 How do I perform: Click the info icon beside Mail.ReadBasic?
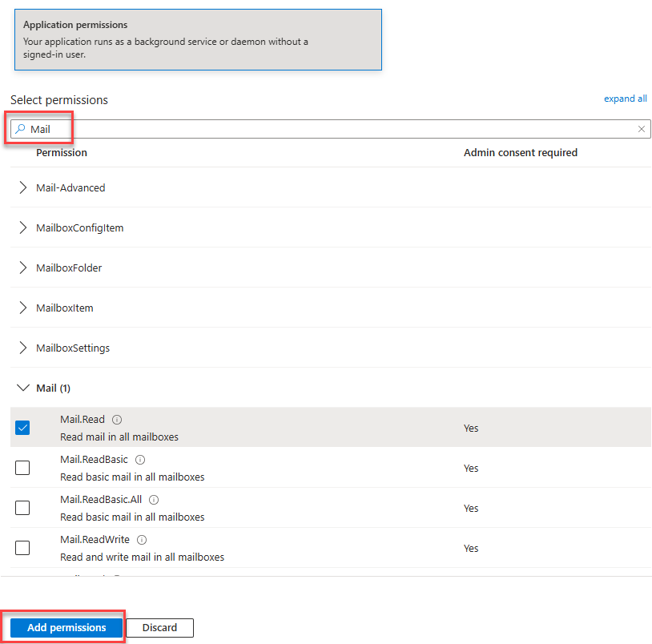(140, 460)
